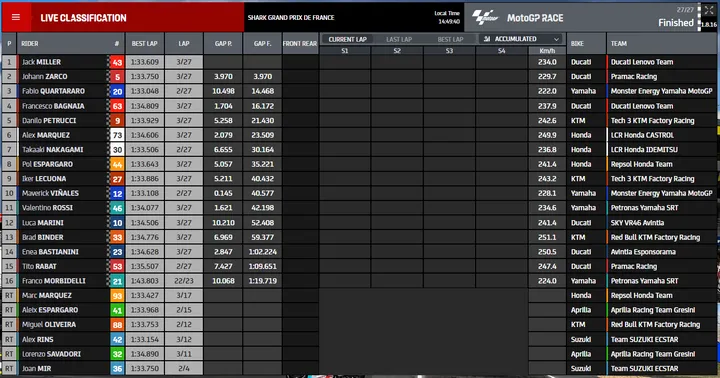Click best lap time 1:33.048
The width and height of the screenshot is (720, 378).
145,91
